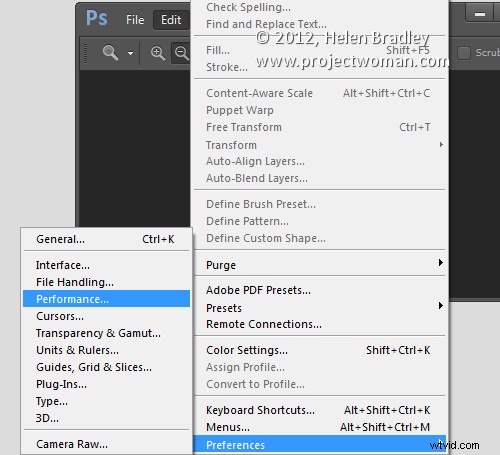
Task: Expand the Presets submenu
Action: pyautogui.click(x=319, y=307)
